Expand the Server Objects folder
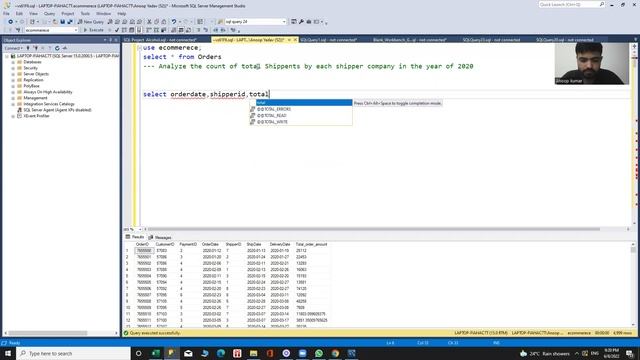This screenshot has height=360, width=640. [13, 74]
